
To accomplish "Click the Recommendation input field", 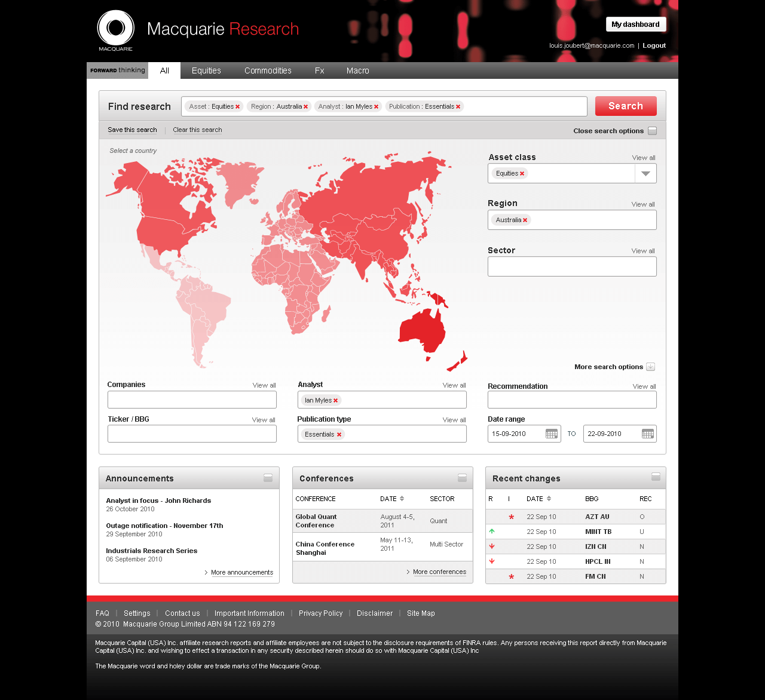I will [x=572, y=400].
